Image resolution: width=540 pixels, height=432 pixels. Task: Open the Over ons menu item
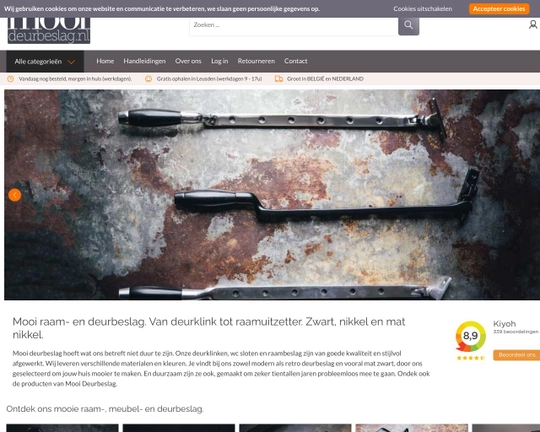pyautogui.click(x=188, y=61)
